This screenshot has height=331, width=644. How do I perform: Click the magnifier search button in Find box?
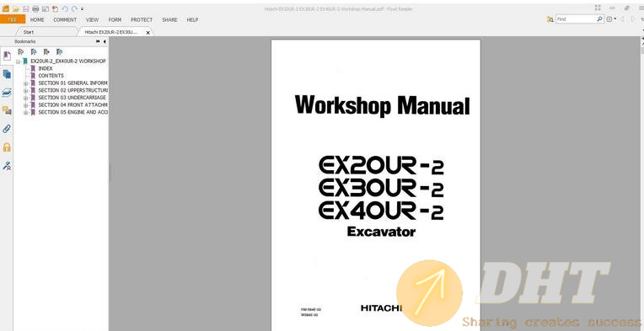pyautogui.click(x=600, y=19)
